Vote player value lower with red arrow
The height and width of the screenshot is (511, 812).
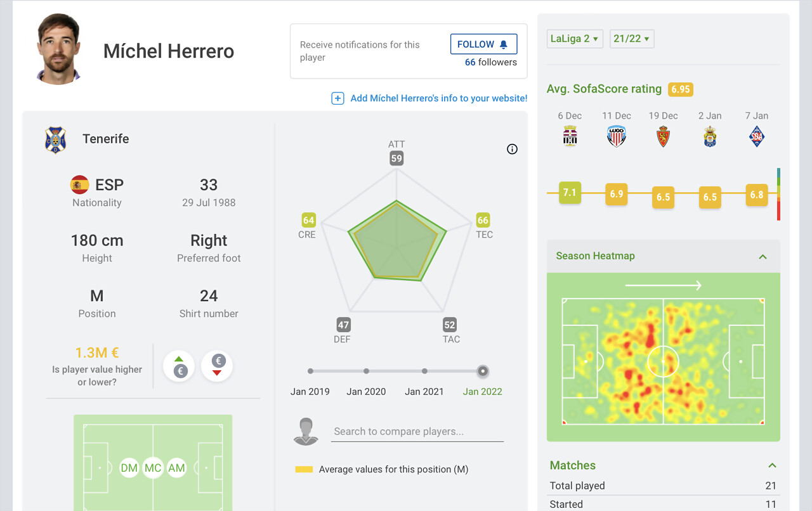click(218, 366)
